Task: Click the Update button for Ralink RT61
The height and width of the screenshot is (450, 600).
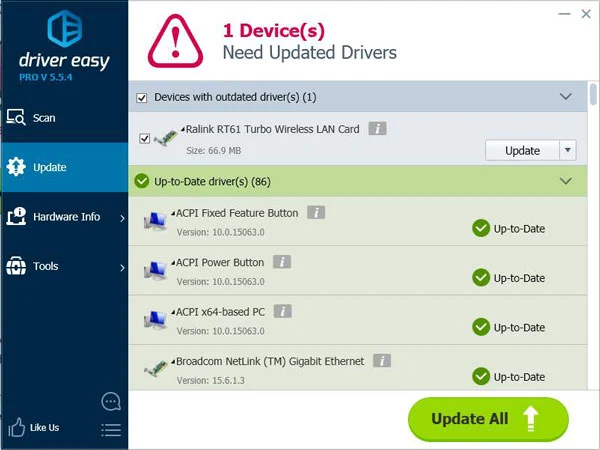Action: tap(522, 150)
